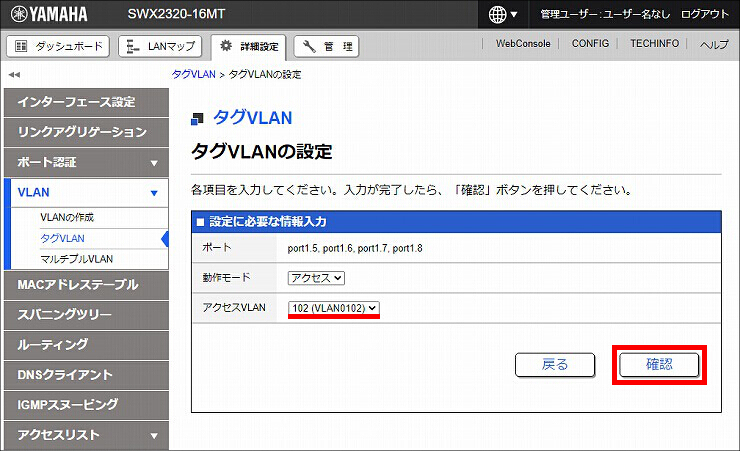Click the 確認 button
The height and width of the screenshot is (451, 740).
point(659,365)
